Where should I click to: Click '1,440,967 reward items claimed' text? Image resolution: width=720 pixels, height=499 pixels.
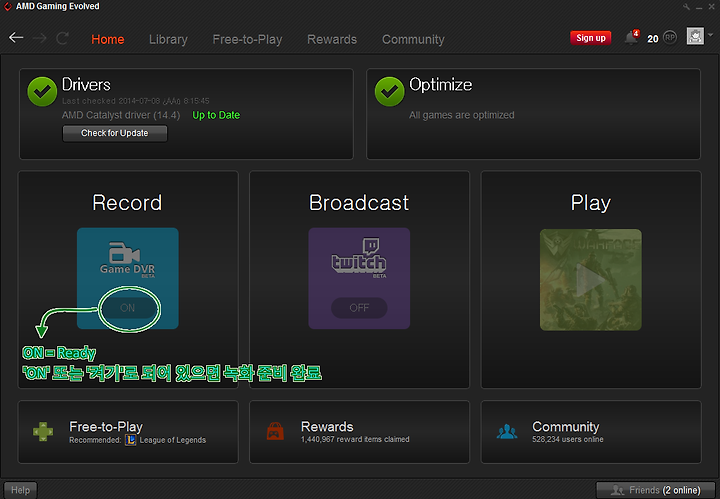tap(355, 440)
